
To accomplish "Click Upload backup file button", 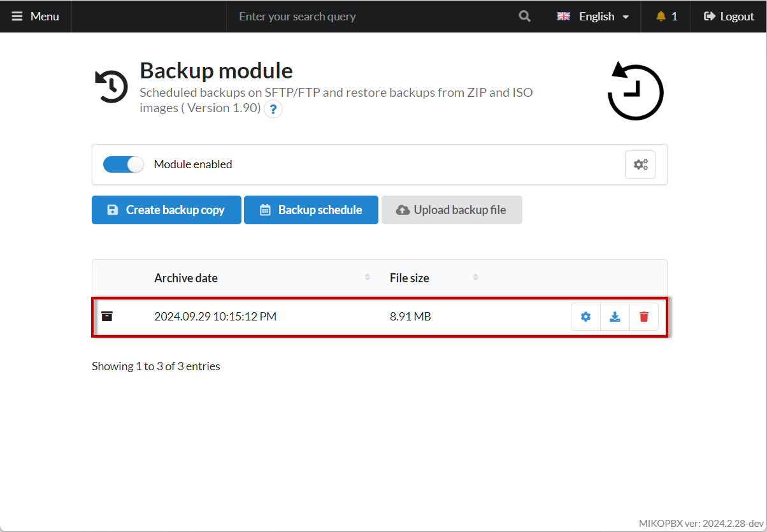I will tap(452, 210).
